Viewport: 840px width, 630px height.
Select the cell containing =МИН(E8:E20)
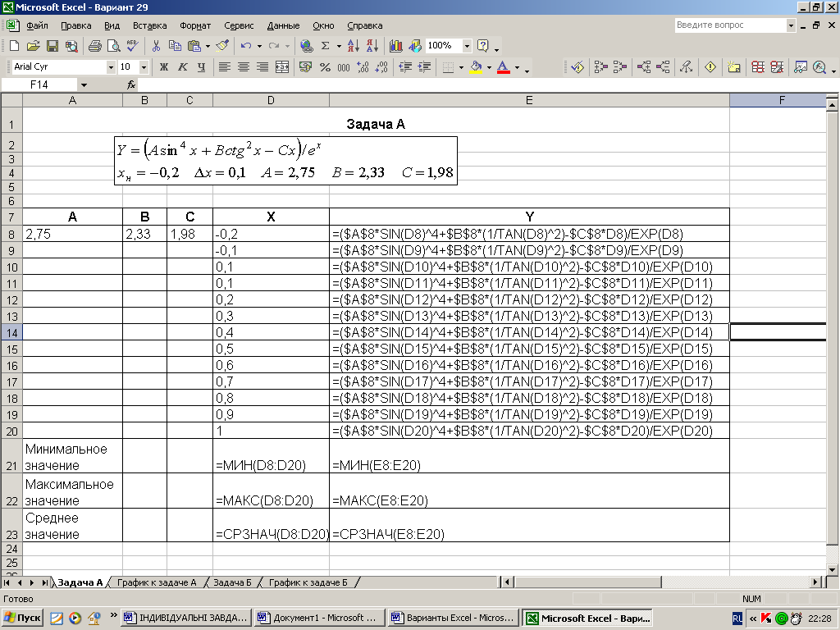pos(529,456)
